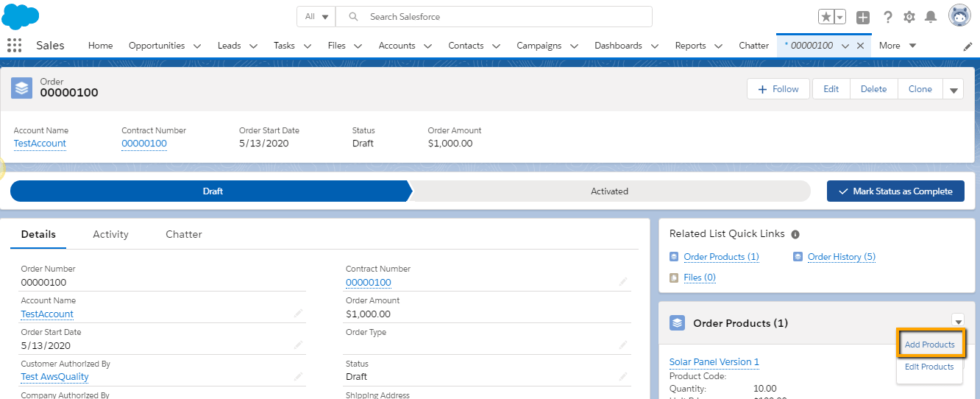Edit Account Name with pencil icon

[x=298, y=314]
